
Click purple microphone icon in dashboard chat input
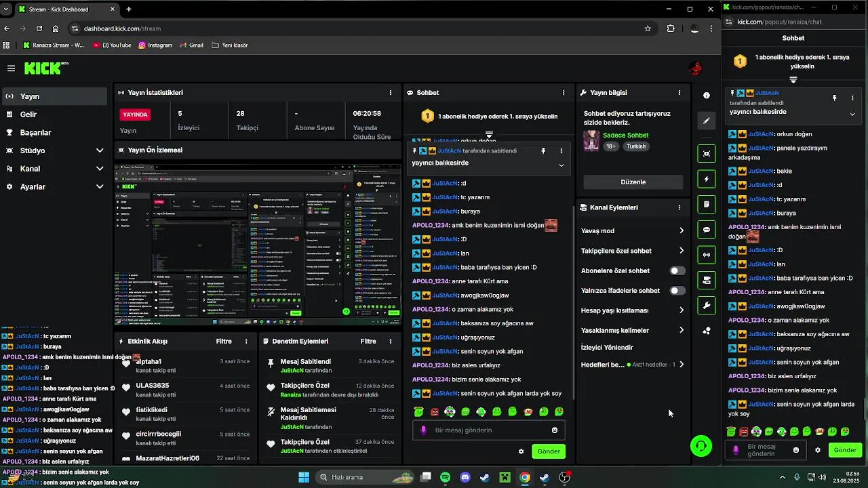click(x=424, y=430)
